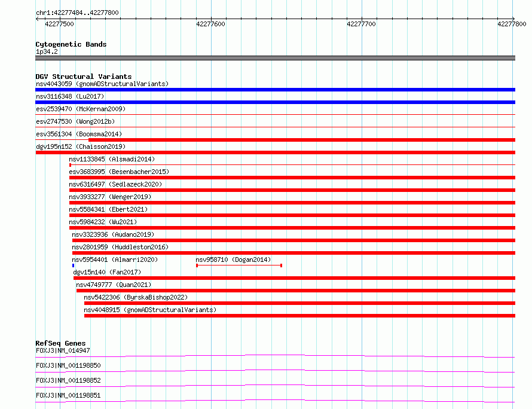Select the nsv3116348 (Lu2017) variant label

point(70,96)
